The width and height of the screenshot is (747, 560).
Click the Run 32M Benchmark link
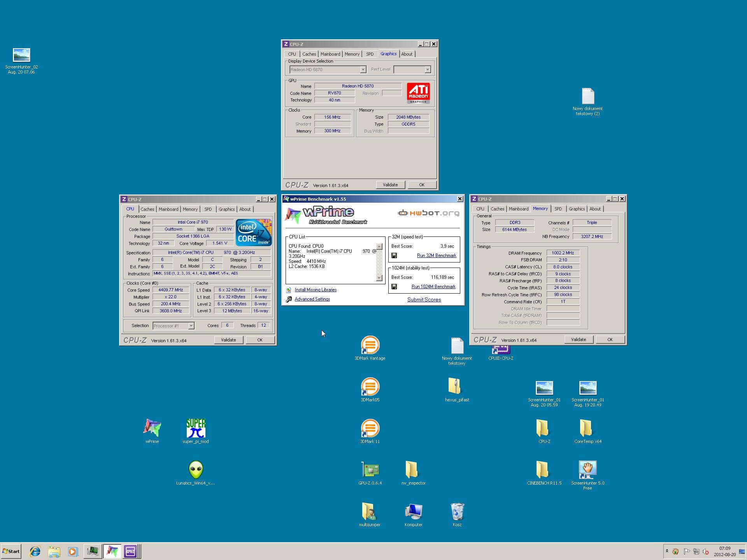[x=437, y=255]
